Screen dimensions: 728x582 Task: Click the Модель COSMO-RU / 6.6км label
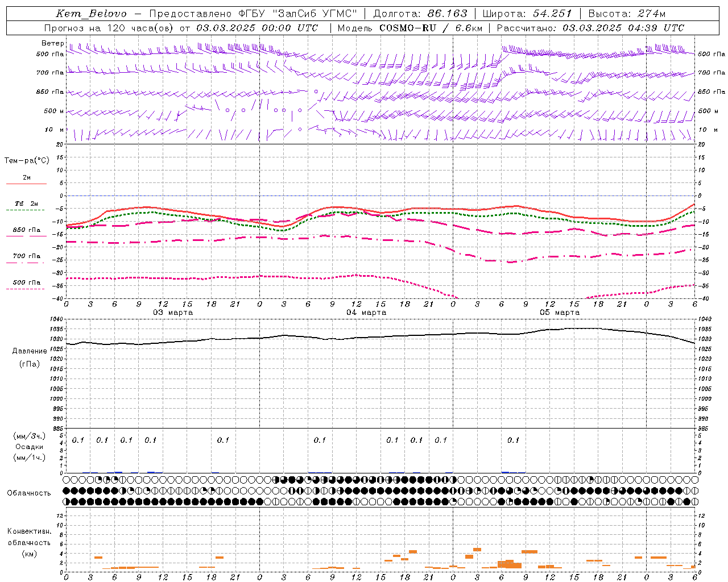410,28
